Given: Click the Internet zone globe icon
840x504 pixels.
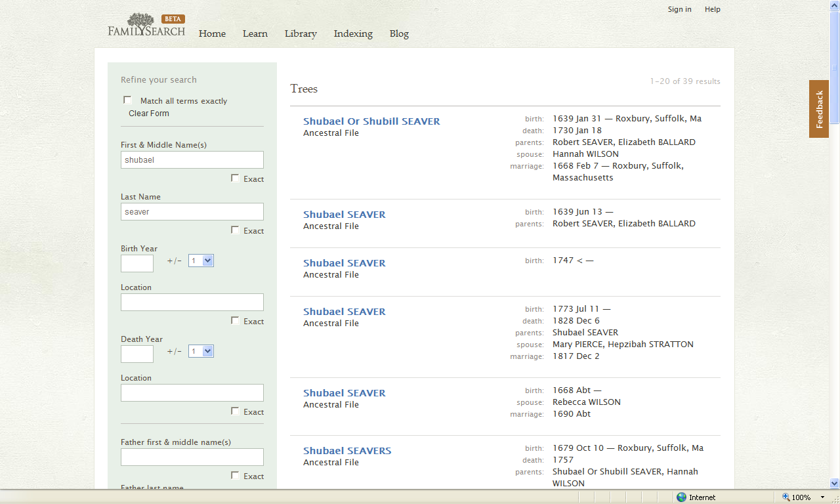Looking at the screenshot, I should 681,497.
